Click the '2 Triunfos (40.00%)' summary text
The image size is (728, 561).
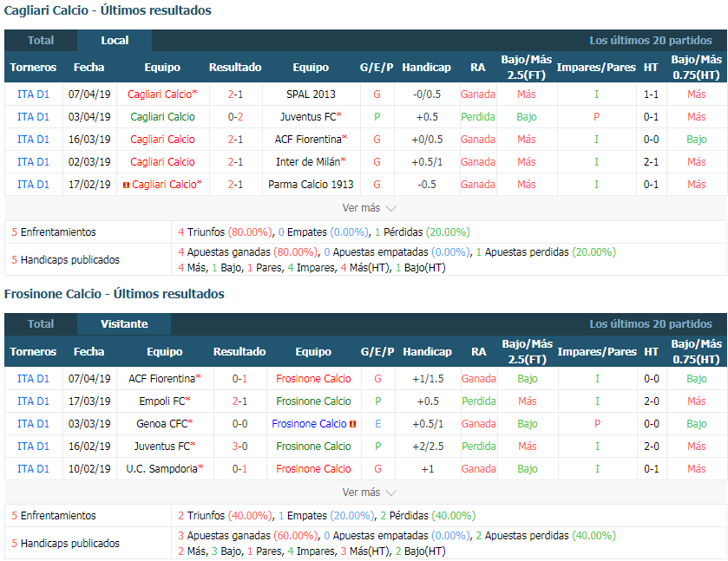tap(226, 516)
